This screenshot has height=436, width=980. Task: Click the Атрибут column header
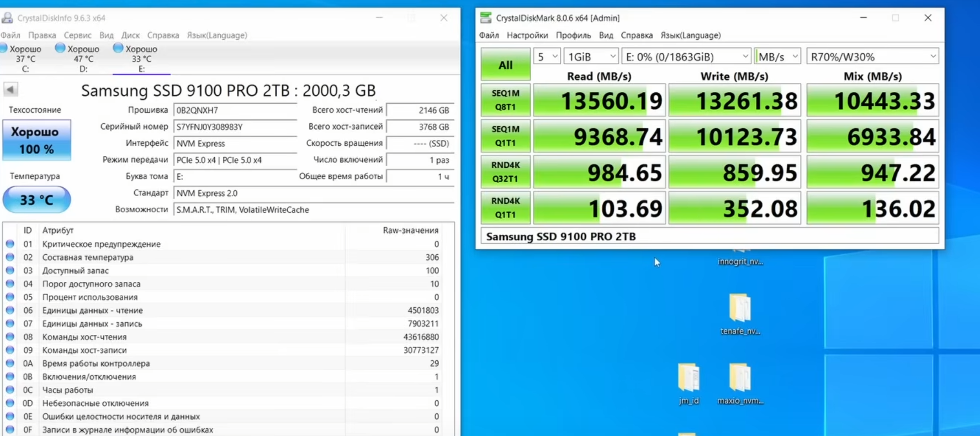click(57, 230)
